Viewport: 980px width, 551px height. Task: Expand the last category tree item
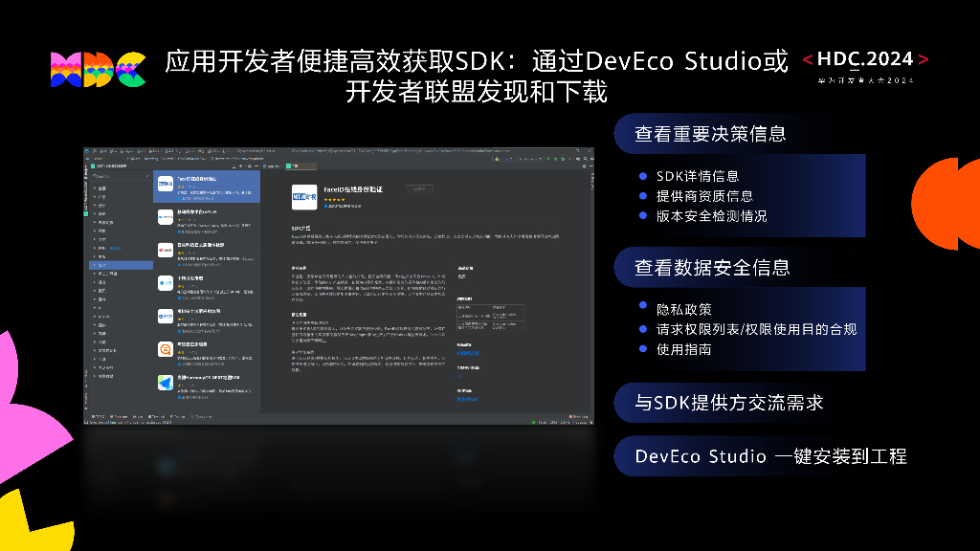[x=95, y=376]
